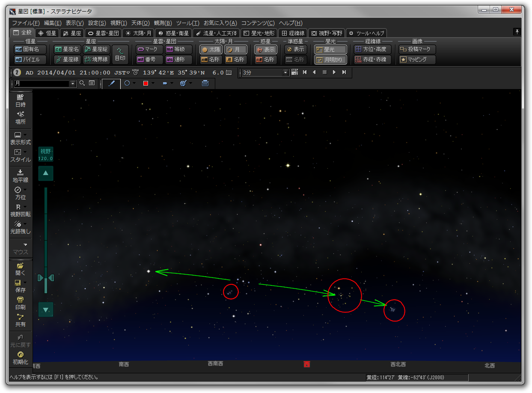Click the round number 2 icon before date
Image resolution: width=532 pixels, height=393 pixels.
click(17, 73)
